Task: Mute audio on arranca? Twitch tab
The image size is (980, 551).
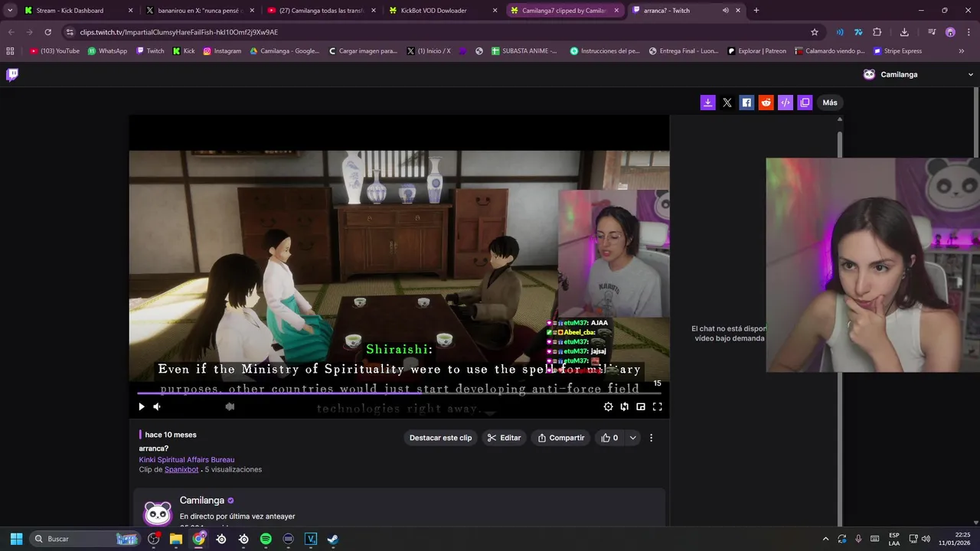Action: point(725,11)
